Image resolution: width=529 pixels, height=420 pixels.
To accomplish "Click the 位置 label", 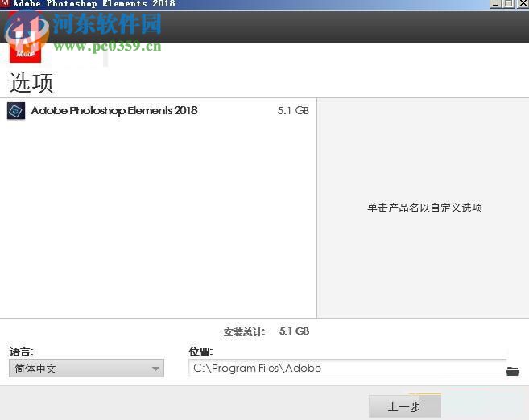I will (200, 352).
